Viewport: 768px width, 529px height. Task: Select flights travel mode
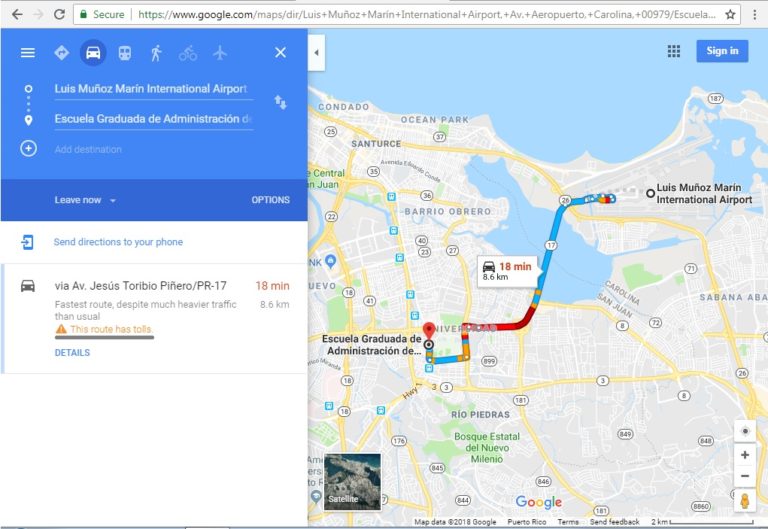pyautogui.click(x=220, y=52)
